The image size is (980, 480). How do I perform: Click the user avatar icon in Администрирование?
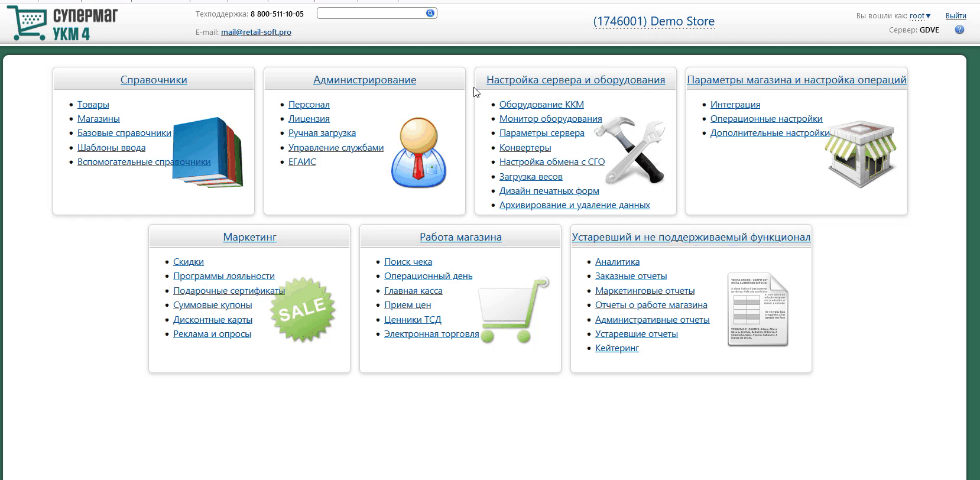(418, 153)
